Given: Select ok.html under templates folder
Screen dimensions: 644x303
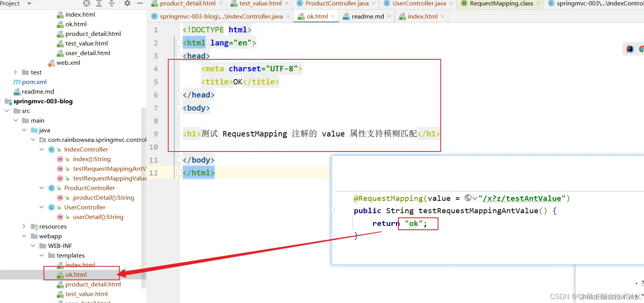Looking at the screenshot, I should click(76, 275).
